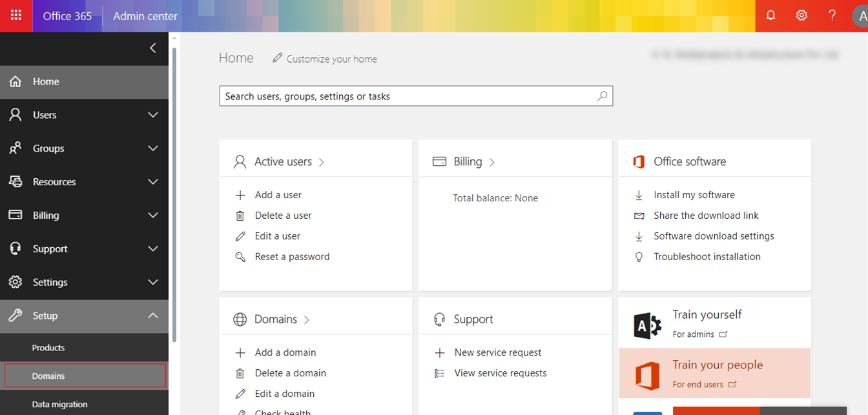
Task: Expand the Users menu chevron
Action: 153,115
